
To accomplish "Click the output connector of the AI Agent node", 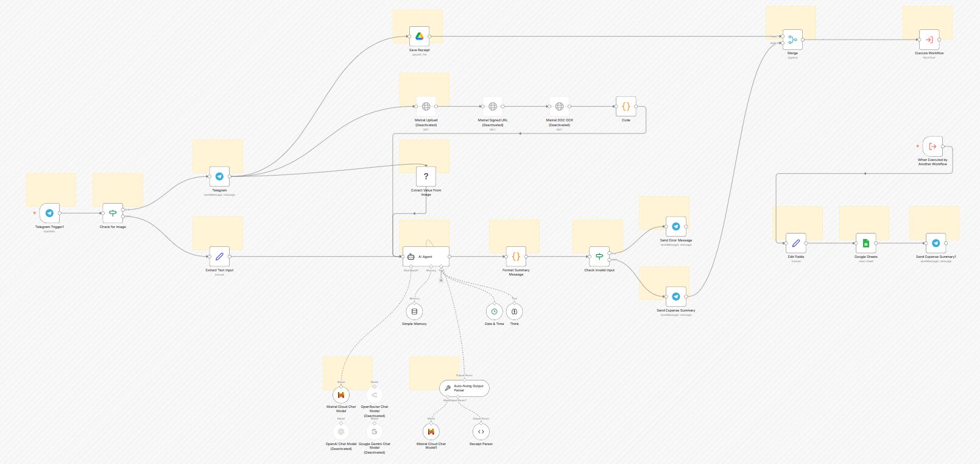I will [x=449, y=257].
